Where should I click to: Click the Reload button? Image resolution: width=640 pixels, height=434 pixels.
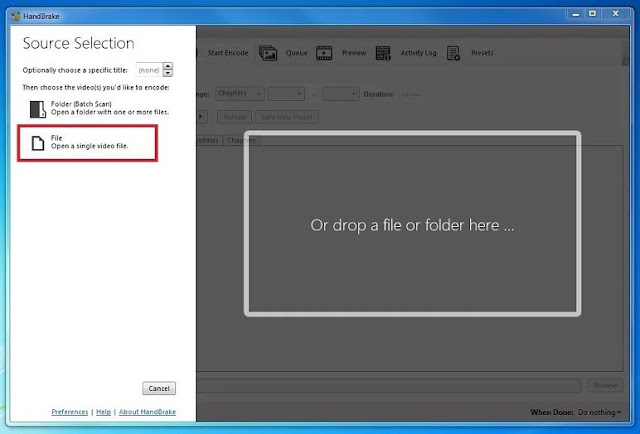pos(234,117)
